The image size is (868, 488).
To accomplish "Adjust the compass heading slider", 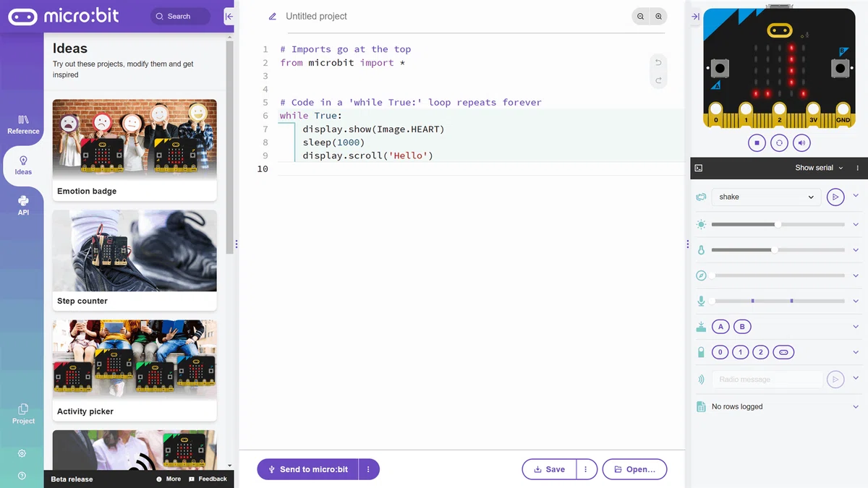I will tap(778, 275).
